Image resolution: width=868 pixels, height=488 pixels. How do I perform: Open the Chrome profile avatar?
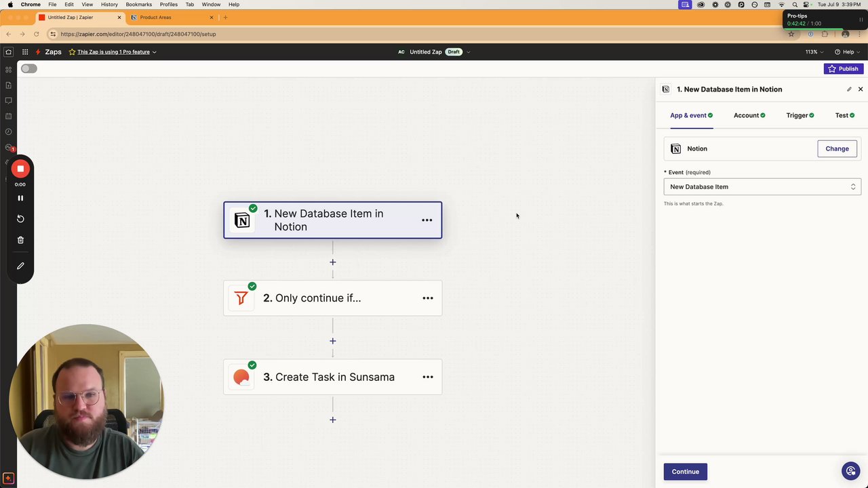pos(845,34)
